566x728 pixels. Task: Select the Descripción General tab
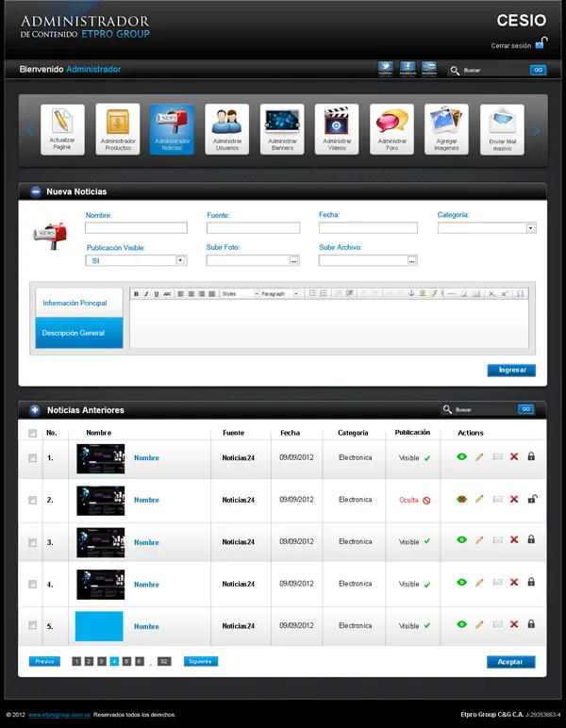(79, 333)
